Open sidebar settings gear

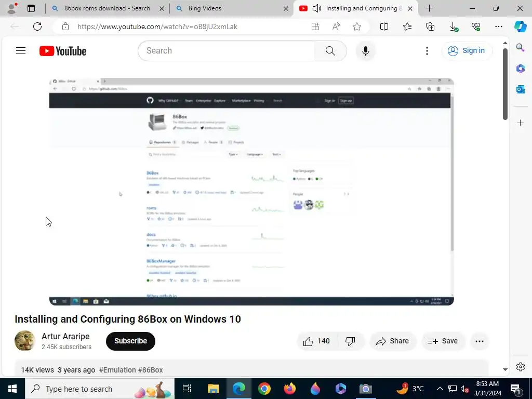click(x=520, y=367)
